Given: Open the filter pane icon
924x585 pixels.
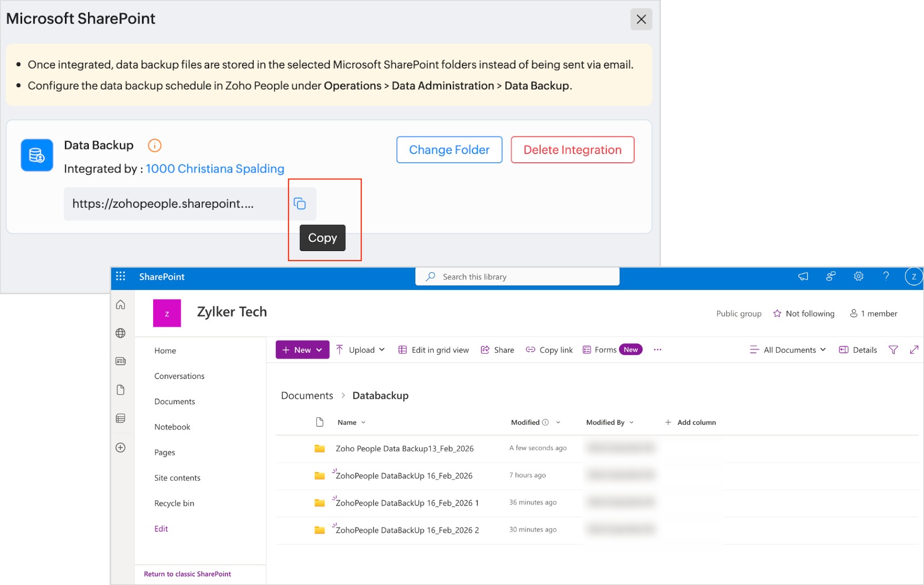Looking at the screenshot, I should [893, 350].
